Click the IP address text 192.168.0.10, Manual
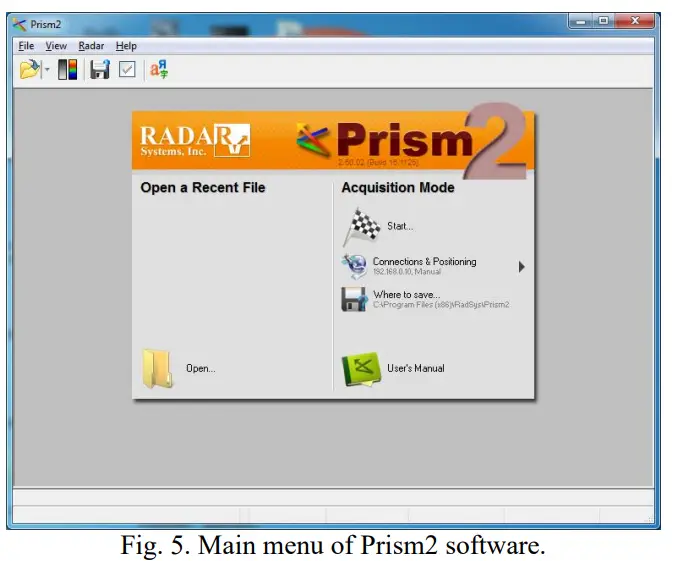This screenshot has width=674, height=561. [407, 272]
